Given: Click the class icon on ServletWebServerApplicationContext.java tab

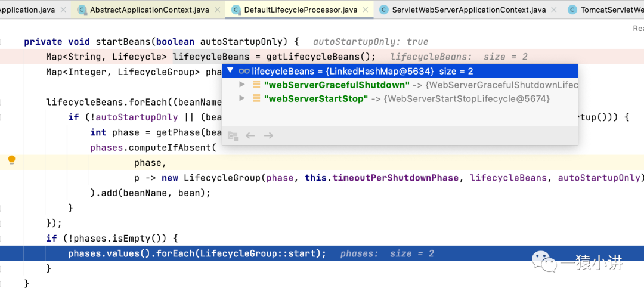Looking at the screenshot, I should click(384, 10).
